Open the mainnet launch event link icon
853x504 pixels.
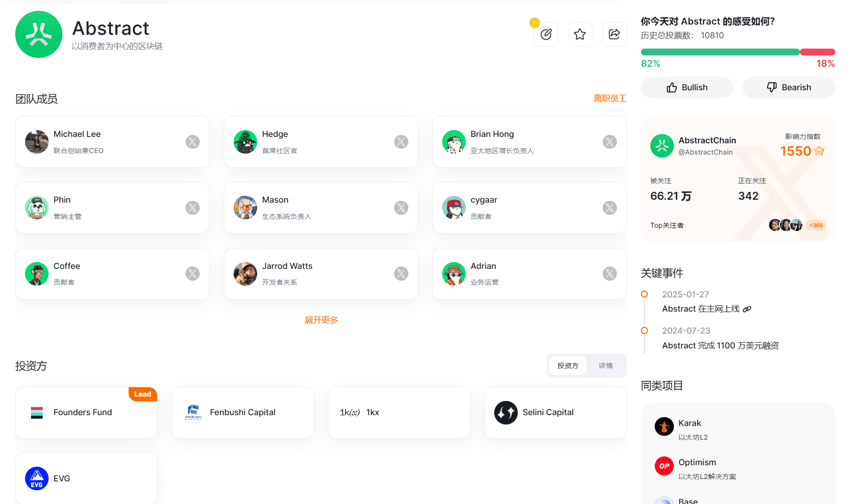tap(747, 309)
